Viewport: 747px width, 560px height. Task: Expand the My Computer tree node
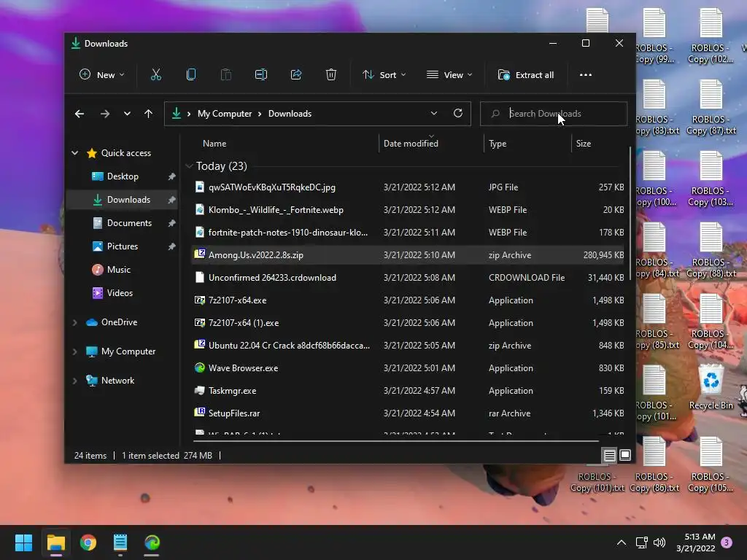point(75,351)
